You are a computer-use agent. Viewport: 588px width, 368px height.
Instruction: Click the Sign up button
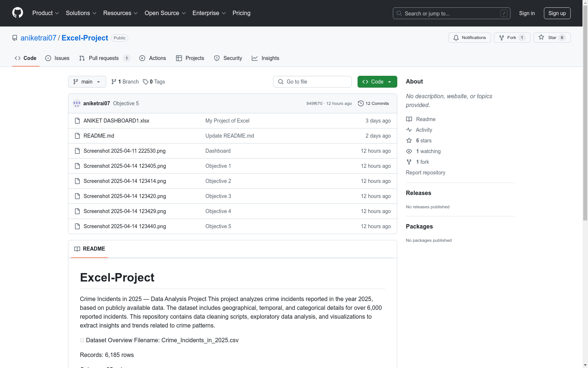click(x=557, y=13)
